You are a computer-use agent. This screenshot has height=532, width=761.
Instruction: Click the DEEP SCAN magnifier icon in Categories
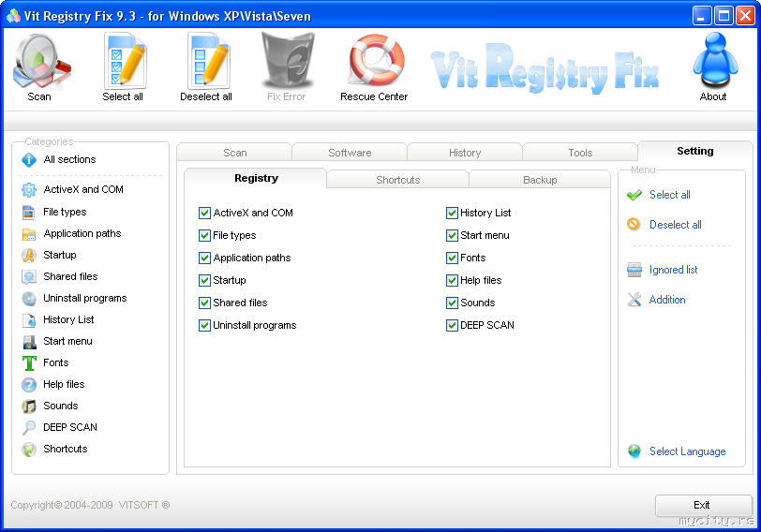[x=29, y=428]
